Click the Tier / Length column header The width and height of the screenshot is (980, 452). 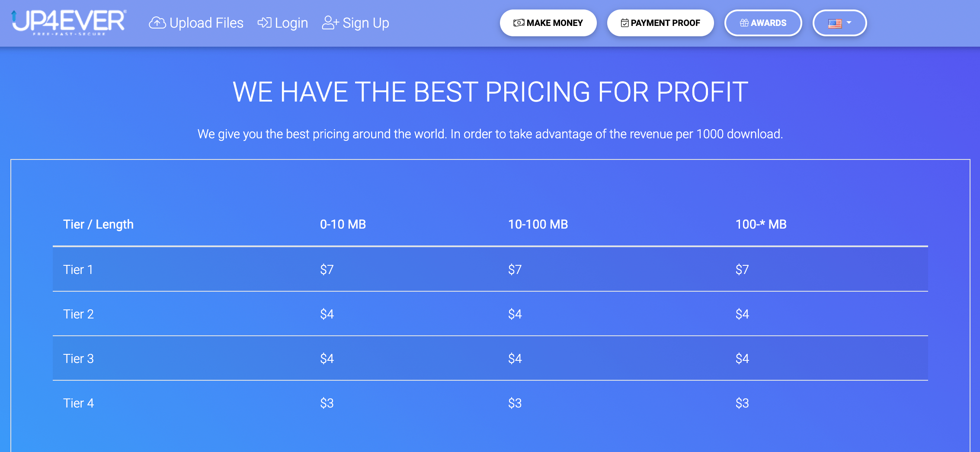click(x=98, y=224)
